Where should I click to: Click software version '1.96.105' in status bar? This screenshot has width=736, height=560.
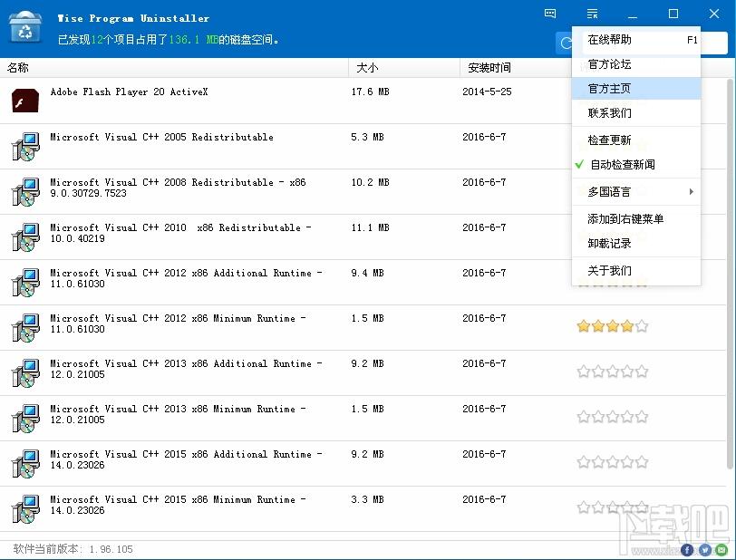point(111,549)
